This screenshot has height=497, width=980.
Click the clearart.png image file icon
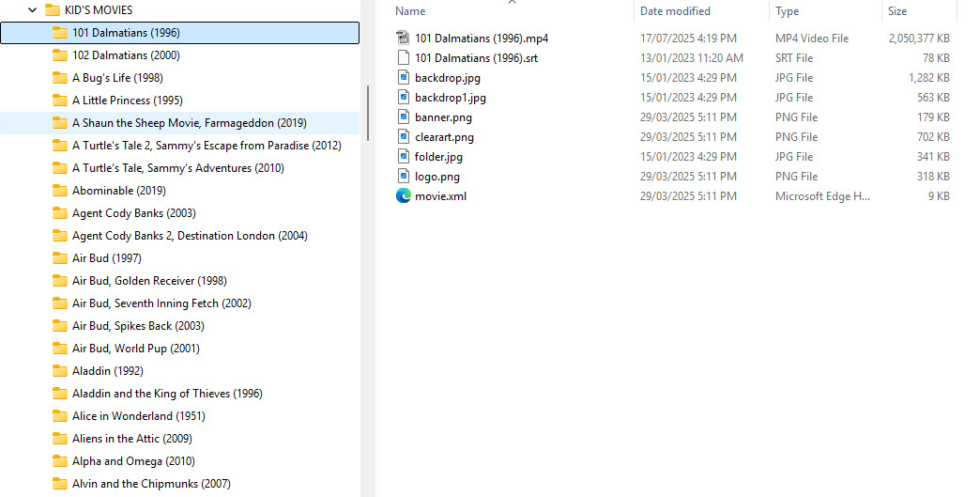pos(403,137)
